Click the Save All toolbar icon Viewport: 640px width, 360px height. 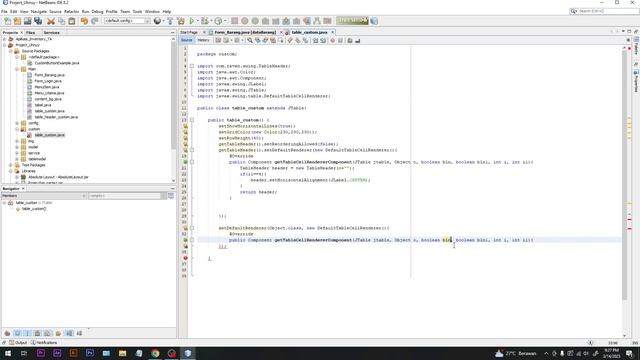click(x=38, y=21)
